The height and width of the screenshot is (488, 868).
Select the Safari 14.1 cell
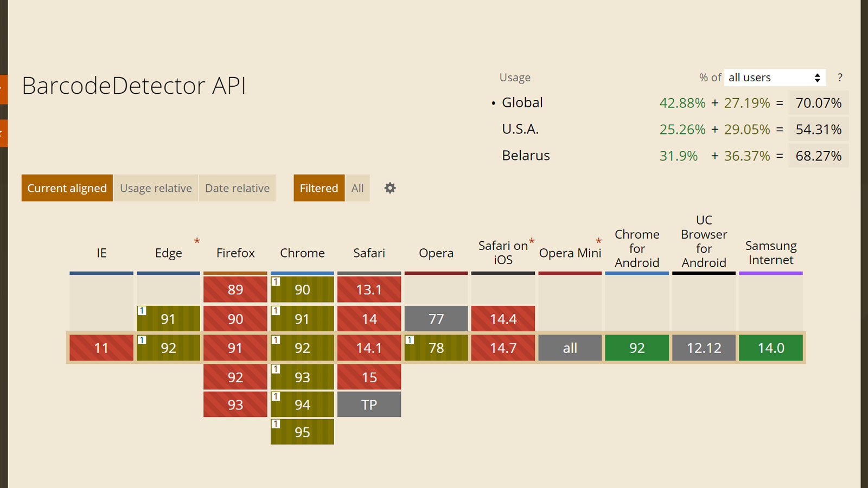(x=369, y=348)
